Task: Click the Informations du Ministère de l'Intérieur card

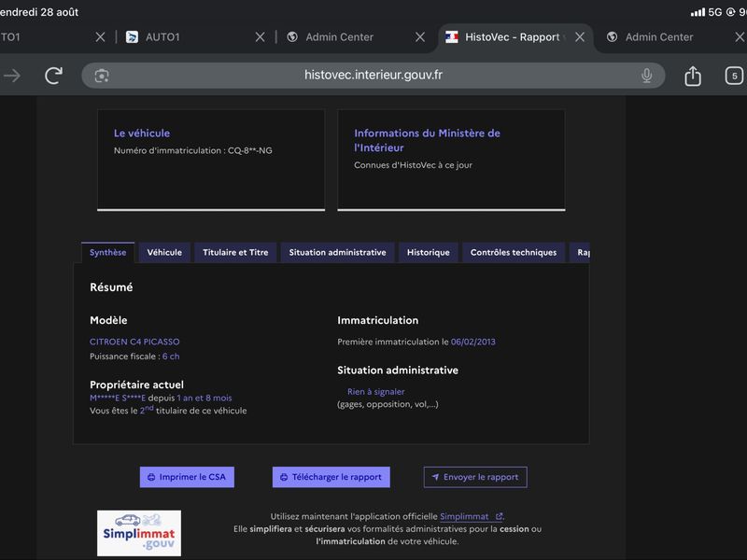Action: click(x=451, y=160)
